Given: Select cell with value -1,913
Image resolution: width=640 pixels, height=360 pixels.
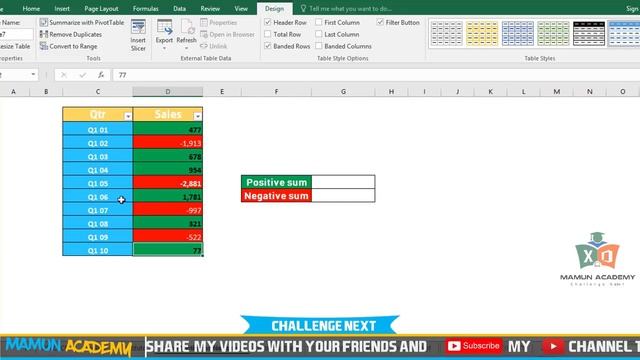Looking at the screenshot, I should point(168,143).
